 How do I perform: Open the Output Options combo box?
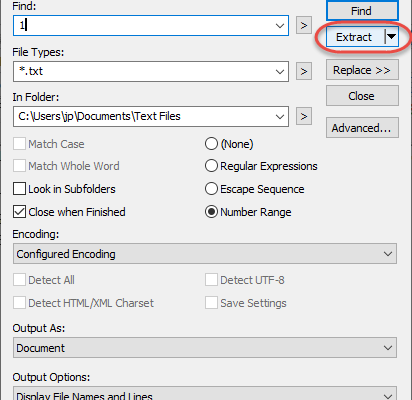coord(205,394)
